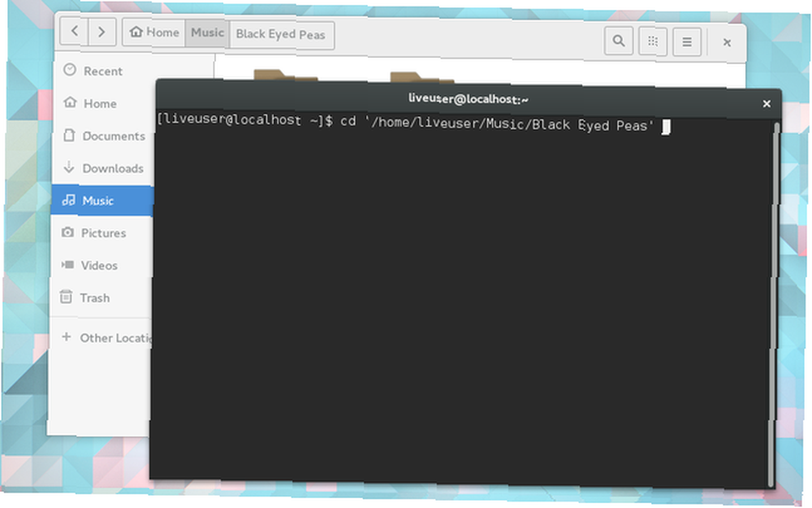Viewport: 812px width, 508px height.
Task: Switch to grid view using the dots icon
Action: point(653,41)
